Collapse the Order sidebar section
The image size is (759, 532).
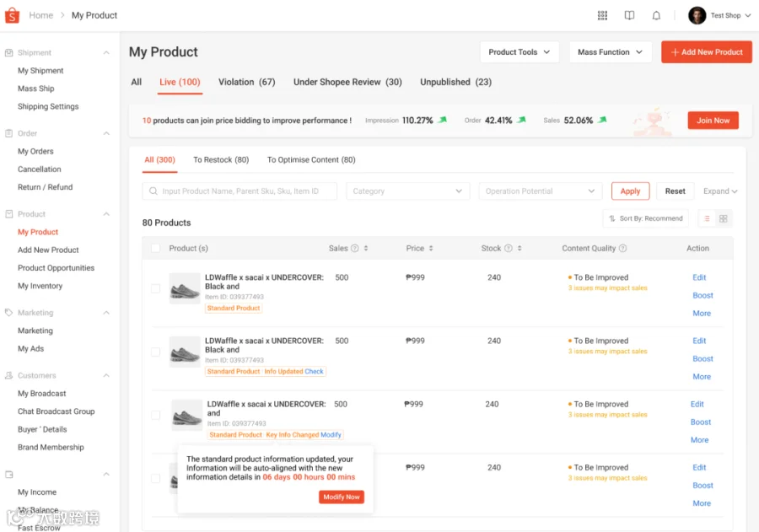click(106, 133)
